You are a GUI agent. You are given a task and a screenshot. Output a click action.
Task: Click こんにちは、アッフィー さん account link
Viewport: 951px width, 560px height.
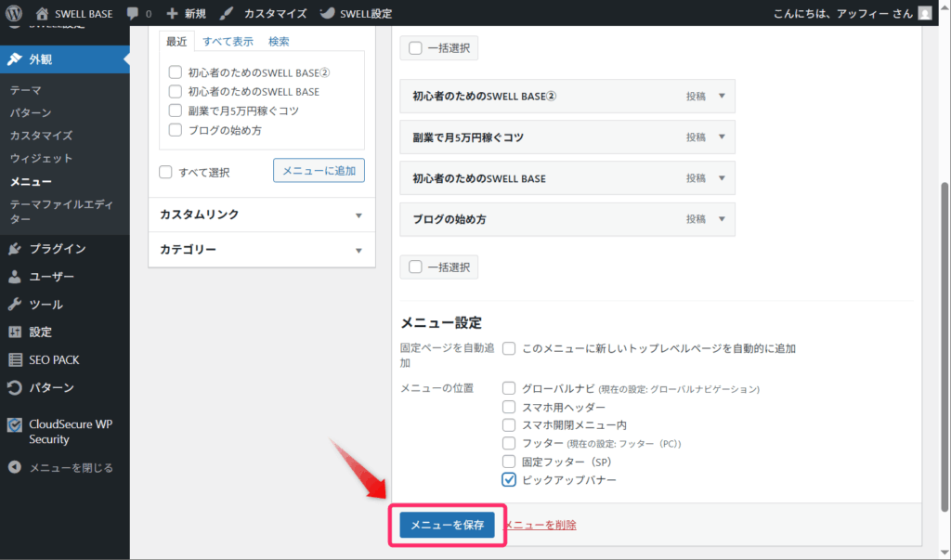[x=843, y=13]
